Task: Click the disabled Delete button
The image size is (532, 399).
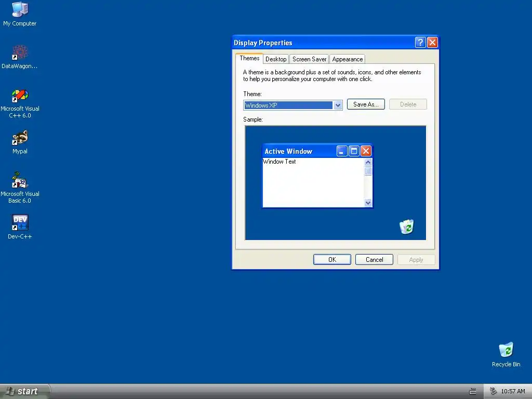Action: (x=408, y=104)
